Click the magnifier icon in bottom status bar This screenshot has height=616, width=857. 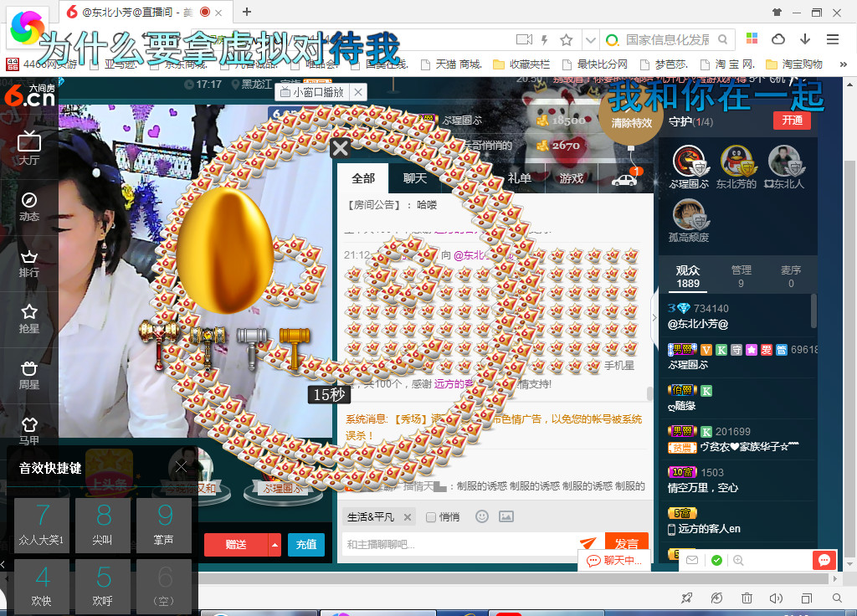[837, 598]
